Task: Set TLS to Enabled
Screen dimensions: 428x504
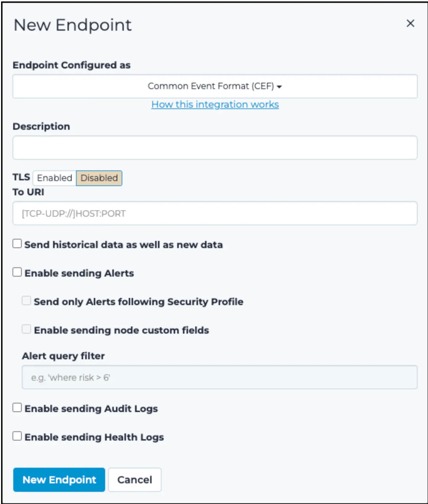Action: (x=55, y=178)
